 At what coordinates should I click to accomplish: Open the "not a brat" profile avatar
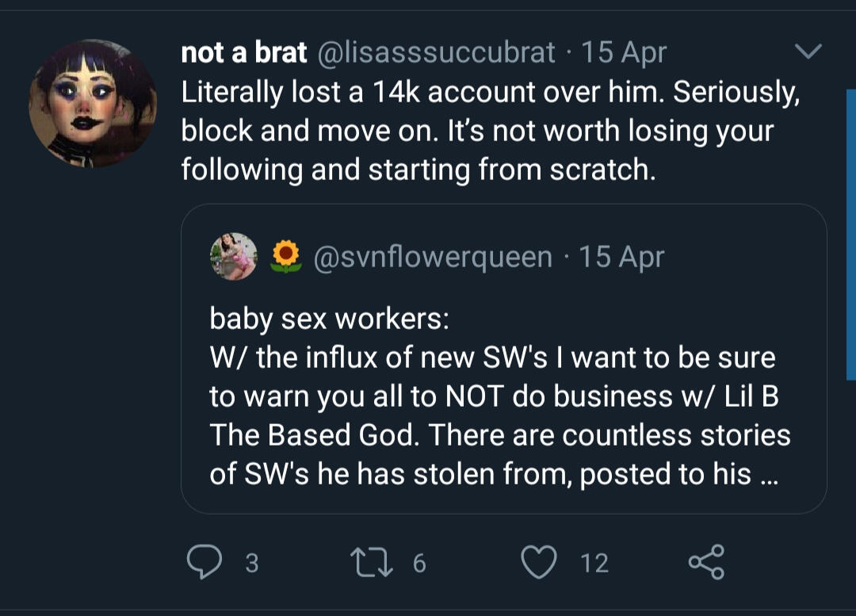(93, 103)
